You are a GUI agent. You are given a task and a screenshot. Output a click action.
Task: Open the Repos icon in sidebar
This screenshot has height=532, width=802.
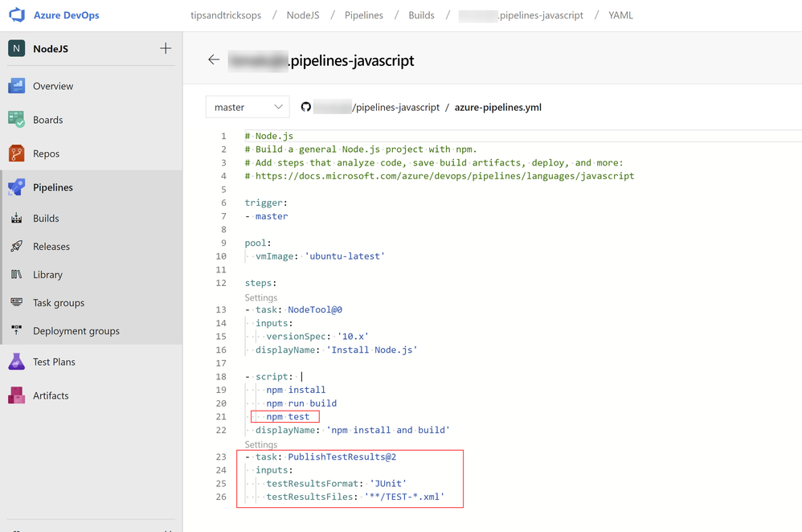16,153
